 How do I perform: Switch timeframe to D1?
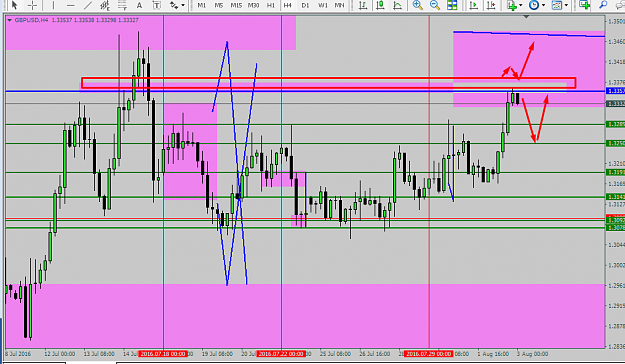pyautogui.click(x=305, y=5)
